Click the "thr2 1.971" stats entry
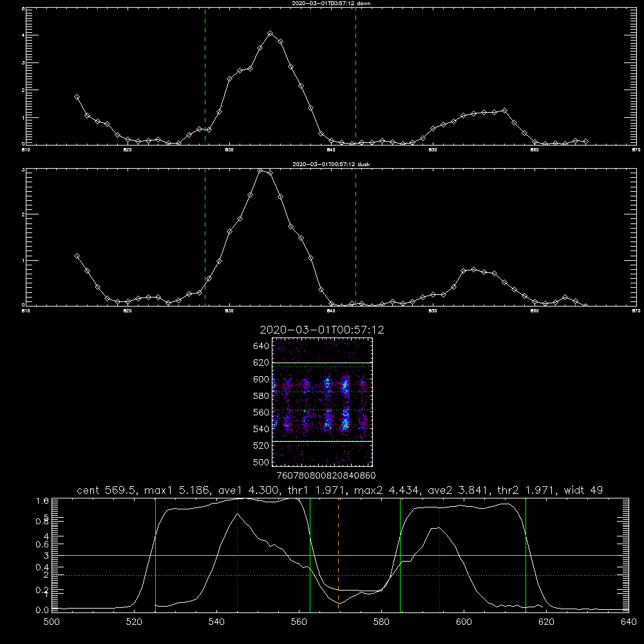This screenshot has height=644, width=644. click(527, 490)
